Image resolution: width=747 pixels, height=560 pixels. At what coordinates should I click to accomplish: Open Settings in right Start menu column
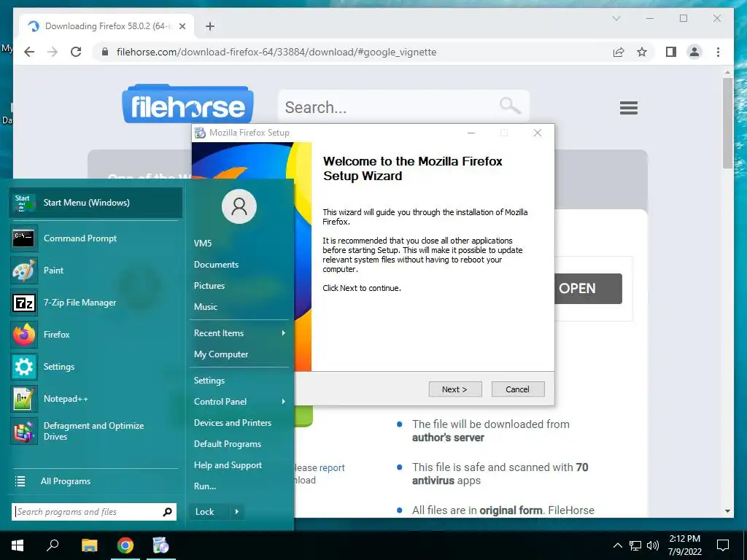(209, 381)
